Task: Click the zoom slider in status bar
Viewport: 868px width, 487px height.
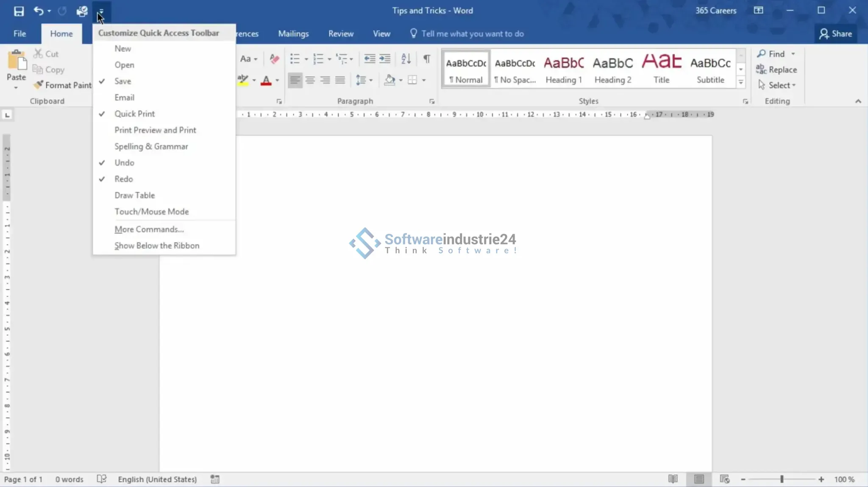Action: click(x=782, y=479)
